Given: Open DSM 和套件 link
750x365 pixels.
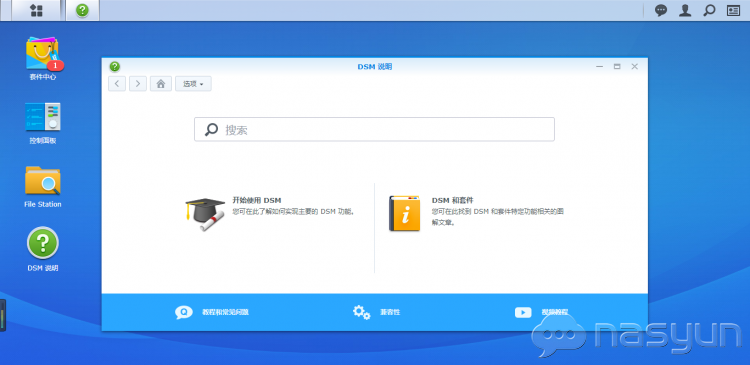Looking at the screenshot, I should tap(452, 200).
